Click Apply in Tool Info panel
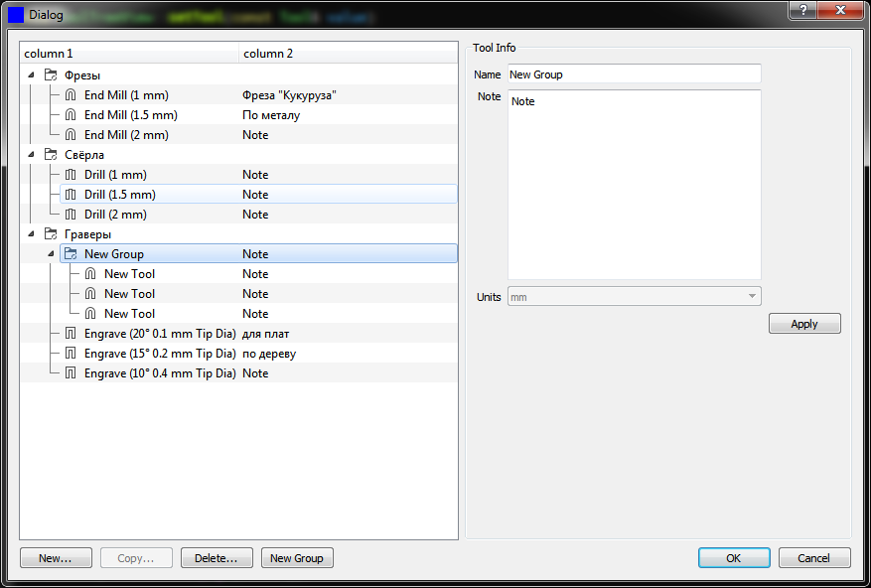This screenshot has width=871, height=588. pos(804,324)
